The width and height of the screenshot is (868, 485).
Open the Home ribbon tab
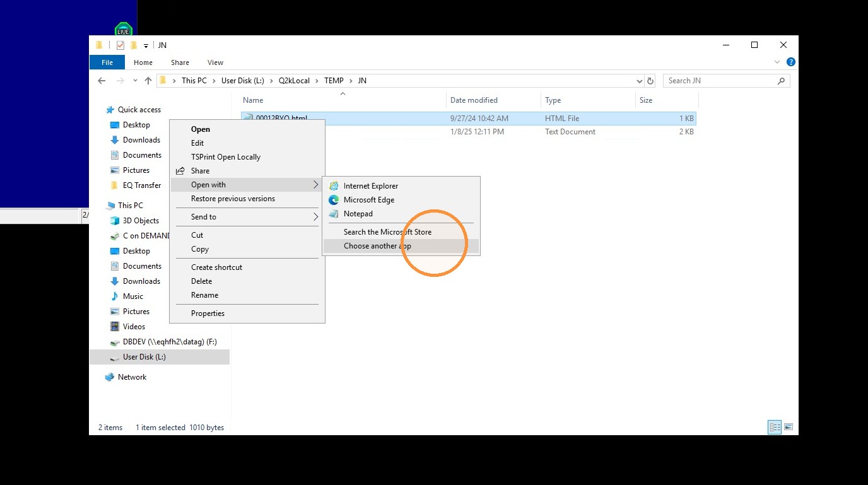(x=143, y=62)
